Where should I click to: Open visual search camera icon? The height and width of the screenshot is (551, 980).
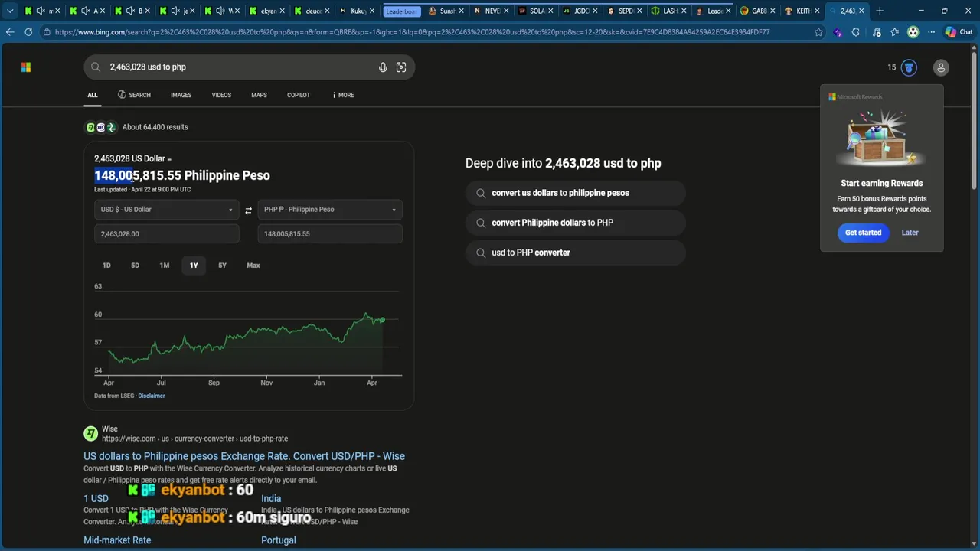point(401,67)
